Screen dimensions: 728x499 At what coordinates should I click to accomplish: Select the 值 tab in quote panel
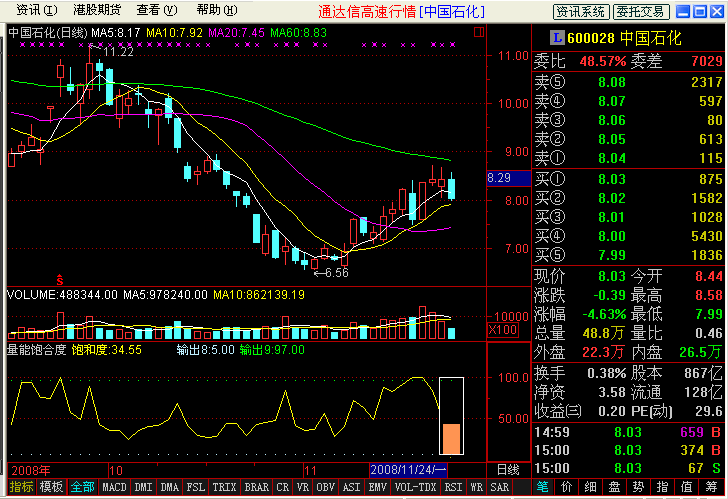[x=687, y=487]
